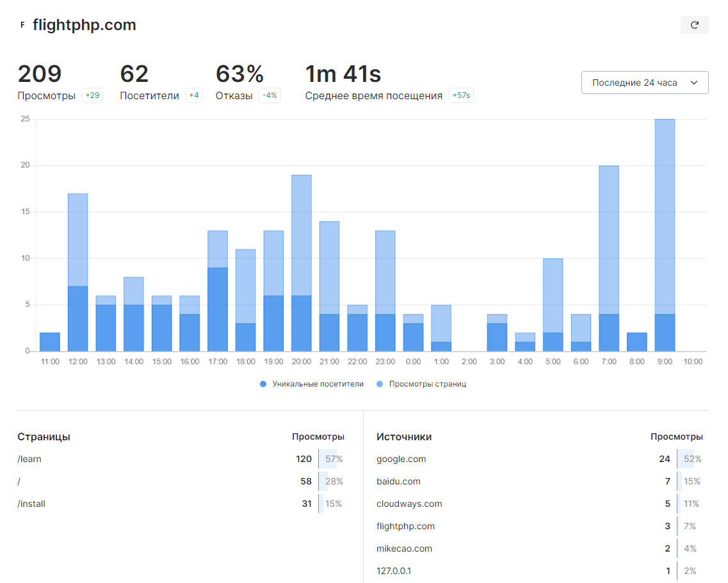Click the Просмотры column header under Источники
Viewport: 728px width, 583px height.
tap(677, 437)
